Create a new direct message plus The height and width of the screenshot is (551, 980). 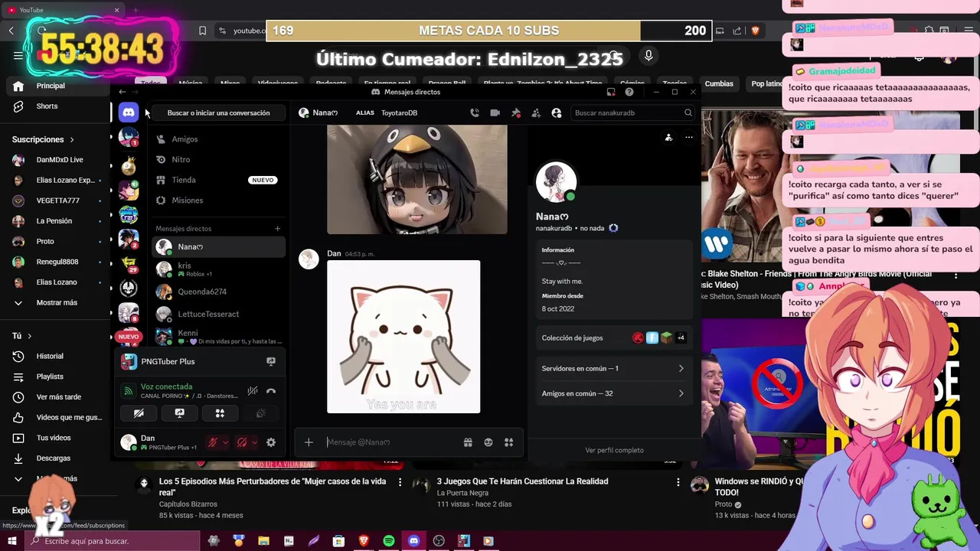(x=278, y=229)
